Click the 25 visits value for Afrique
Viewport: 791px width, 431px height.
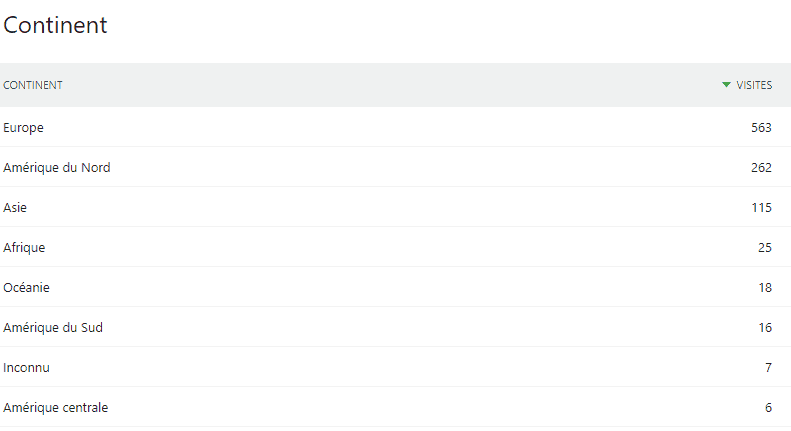(765, 247)
